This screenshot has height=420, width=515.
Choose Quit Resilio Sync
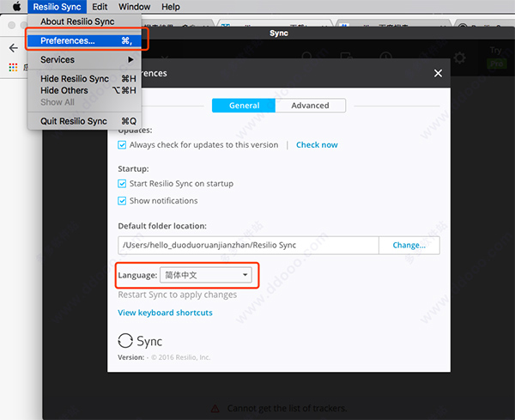(84, 121)
